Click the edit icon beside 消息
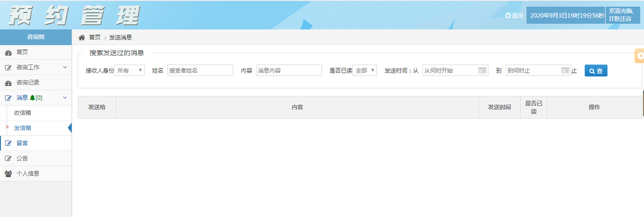Viewport: 644px width, 217px height. point(8,98)
